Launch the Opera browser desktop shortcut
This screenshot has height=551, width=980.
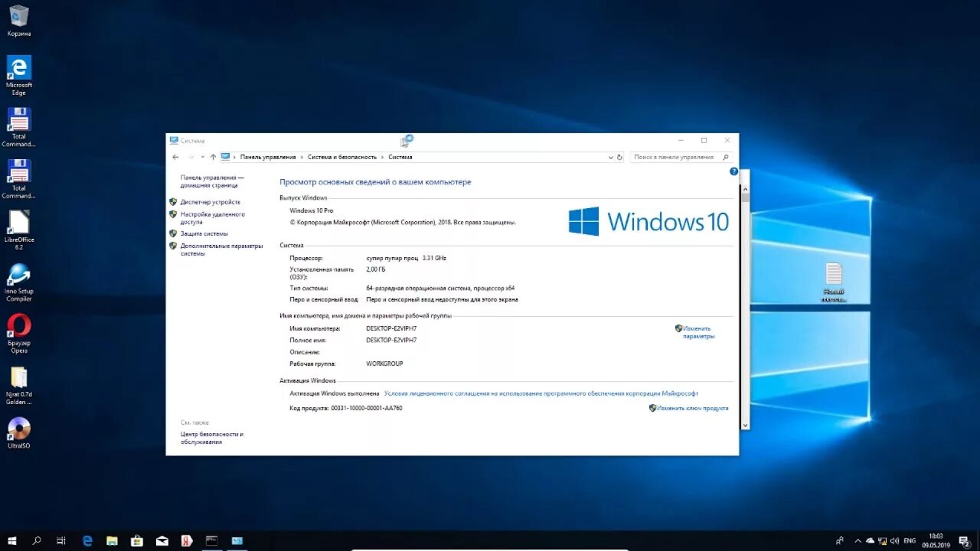pyautogui.click(x=18, y=333)
